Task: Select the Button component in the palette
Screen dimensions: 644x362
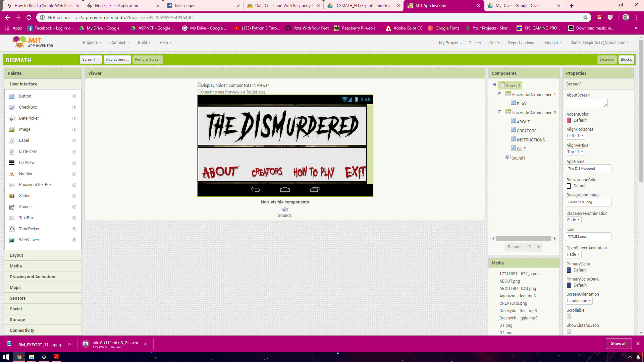Action: (x=25, y=96)
